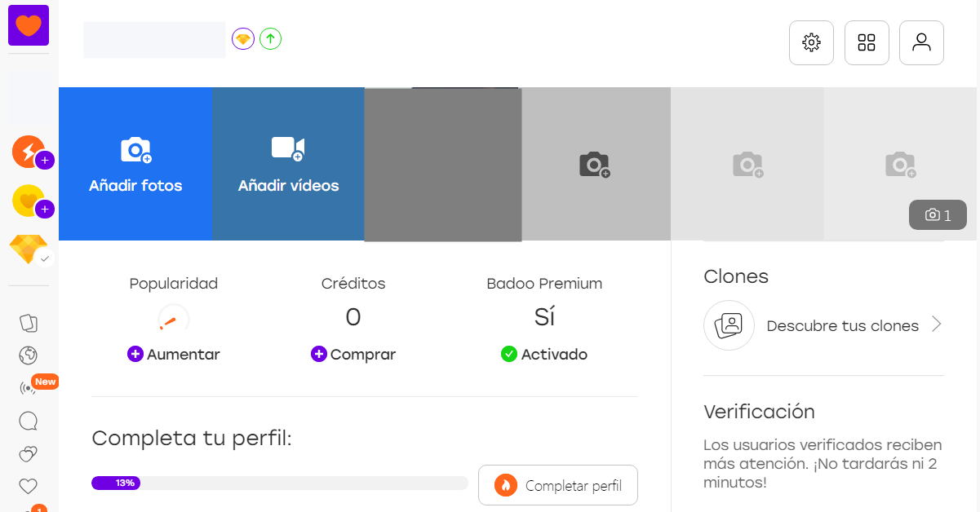Click the photo count badge showing 1
Image resolution: width=980 pixels, height=512 pixels.
coord(938,215)
